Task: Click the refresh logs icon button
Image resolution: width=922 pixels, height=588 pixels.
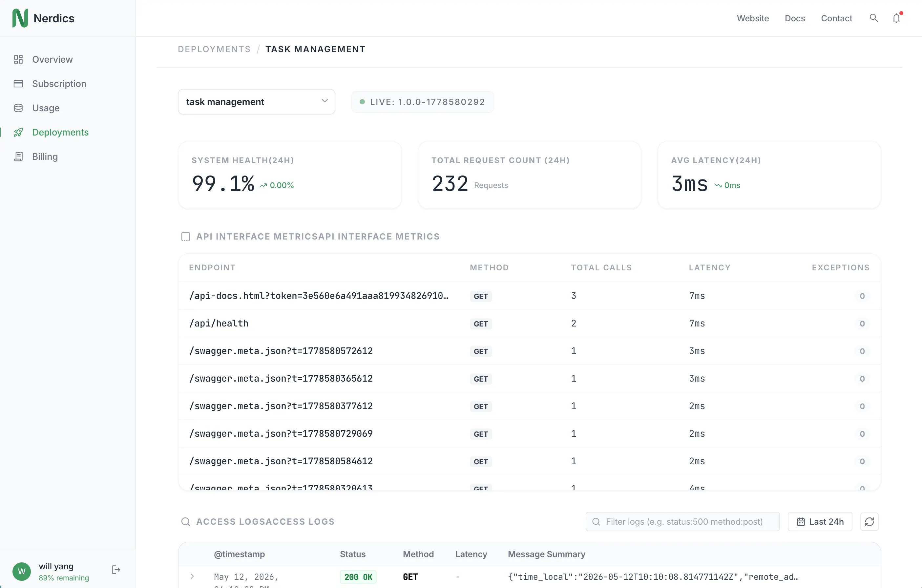Action: 869,521
